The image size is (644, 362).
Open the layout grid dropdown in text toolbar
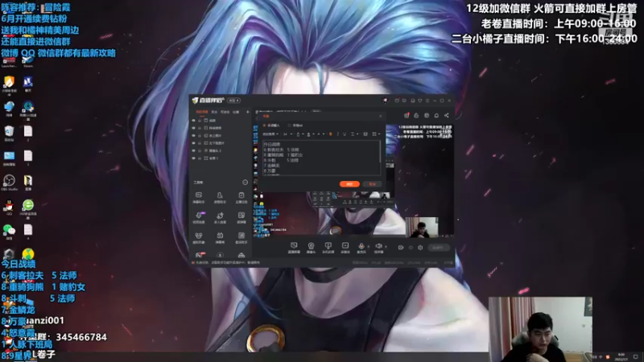(378, 134)
